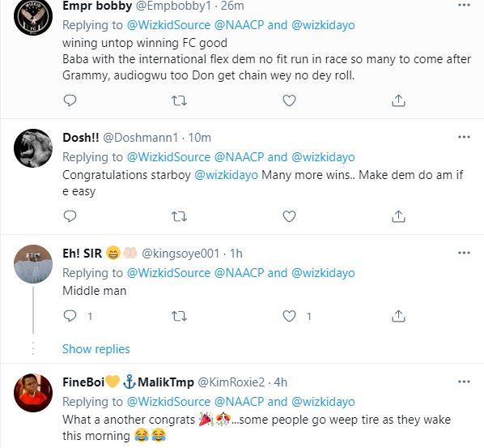Reply to Dosh!! tweet

70,216
